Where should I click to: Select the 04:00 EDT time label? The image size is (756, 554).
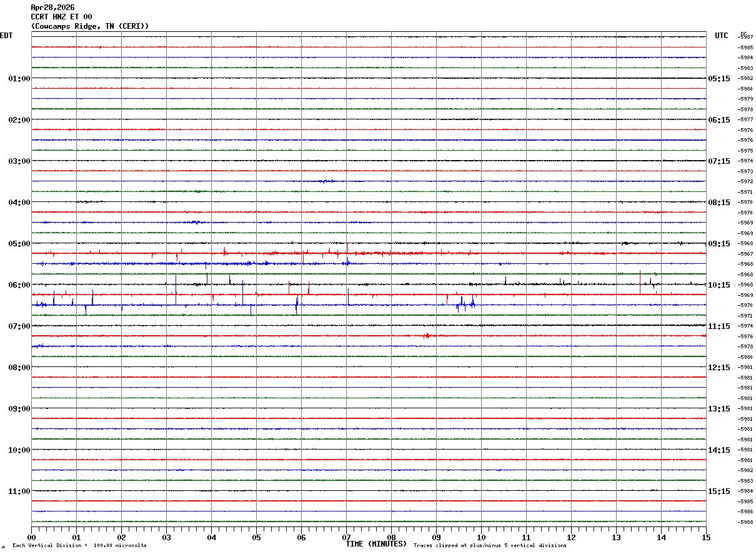tap(19, 203)
